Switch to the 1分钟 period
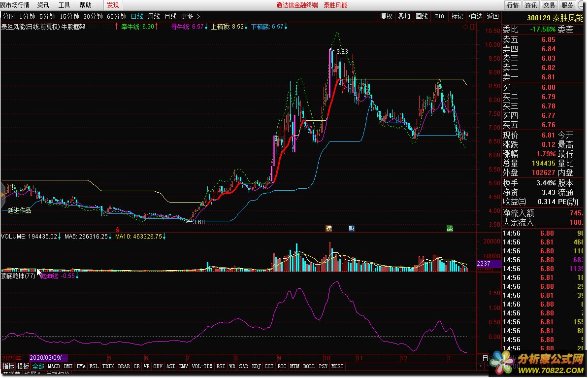Screen dimensions: 588x378 (x=27, y=17)
